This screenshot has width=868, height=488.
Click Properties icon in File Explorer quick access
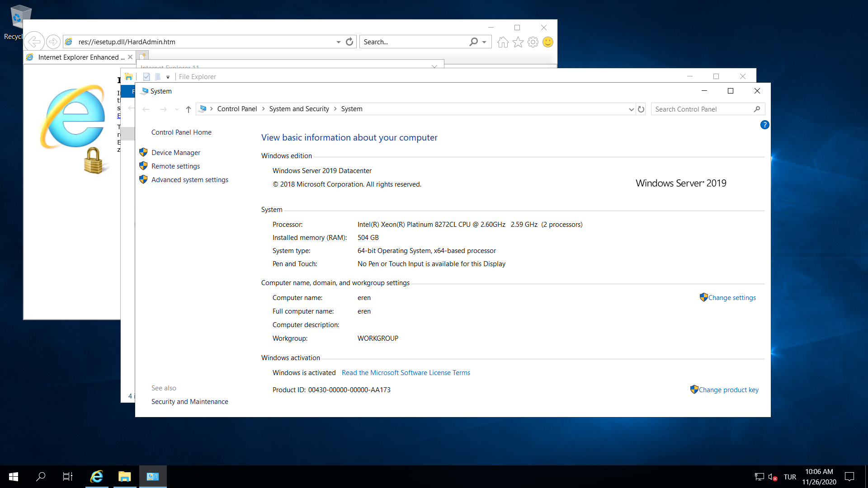coord(146,77)
